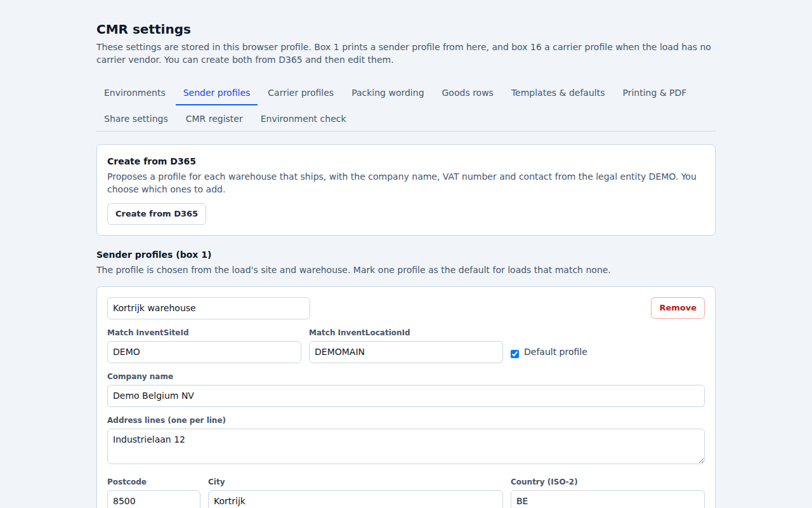Go to Goods rows tab
The image size is (812, 508).
pos(468,93)
